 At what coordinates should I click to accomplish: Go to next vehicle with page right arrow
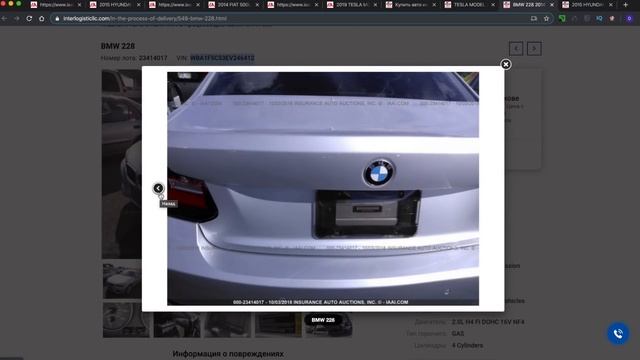tap(534, 49)
